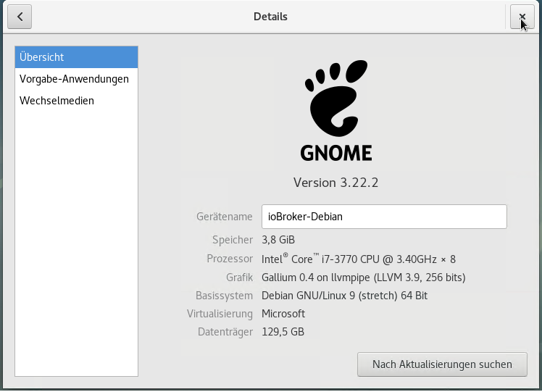Select Übersicht in the sidebar

pos(76,57)
